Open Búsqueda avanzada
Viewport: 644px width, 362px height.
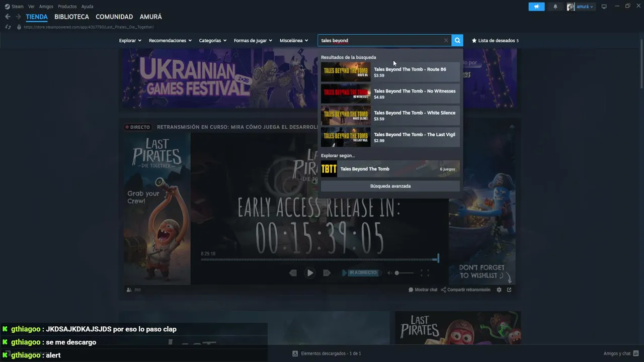(x=390, y=186)
